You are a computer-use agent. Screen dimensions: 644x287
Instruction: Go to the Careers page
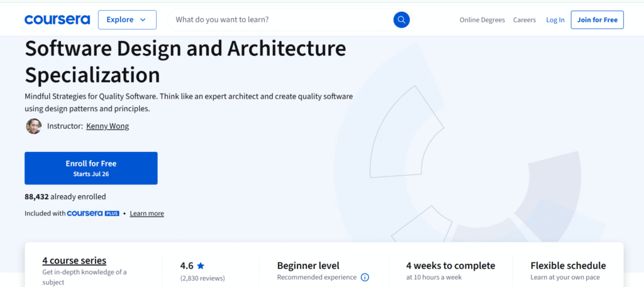pos(525,19)
